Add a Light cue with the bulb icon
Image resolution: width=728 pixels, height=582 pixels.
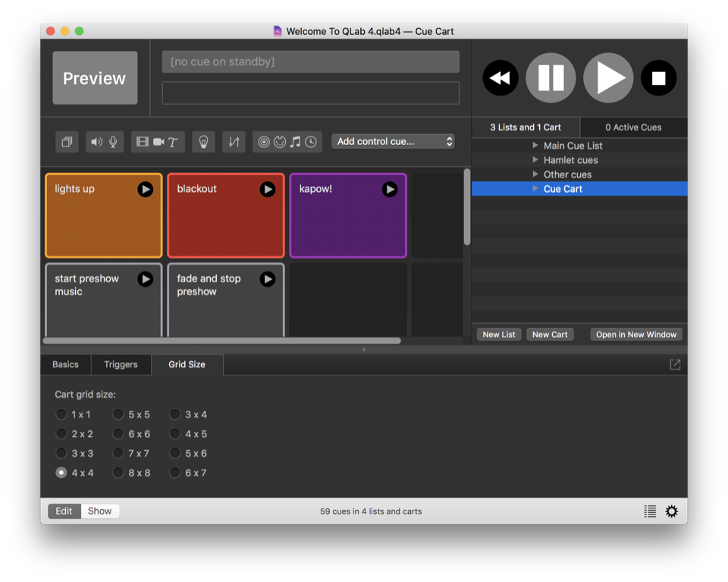[203, 142]
